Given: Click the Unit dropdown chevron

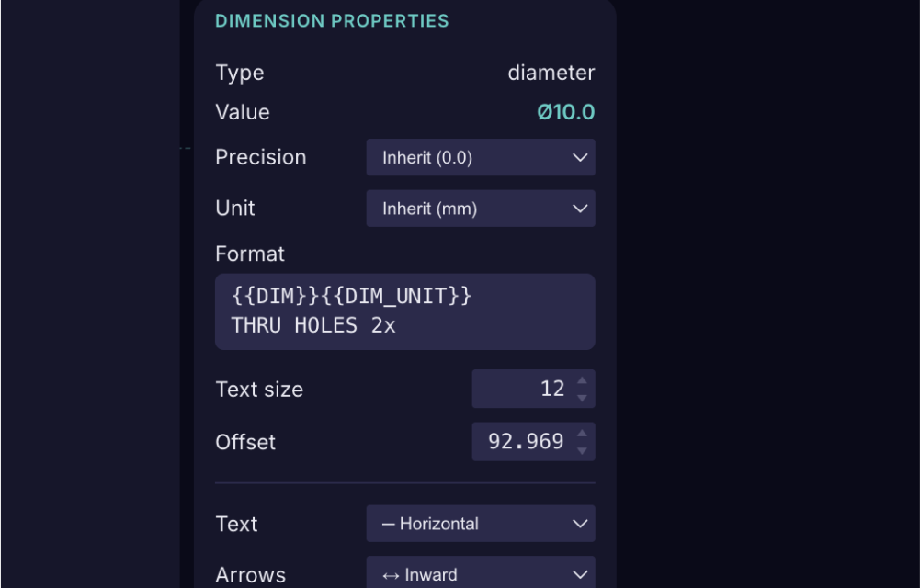Looking at the screenshot, I should 580,209.
